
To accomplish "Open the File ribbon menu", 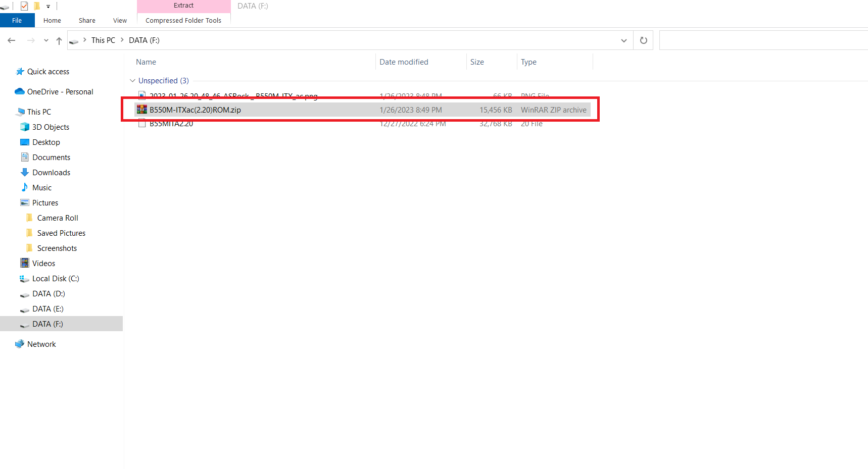I will click(17, 20).
